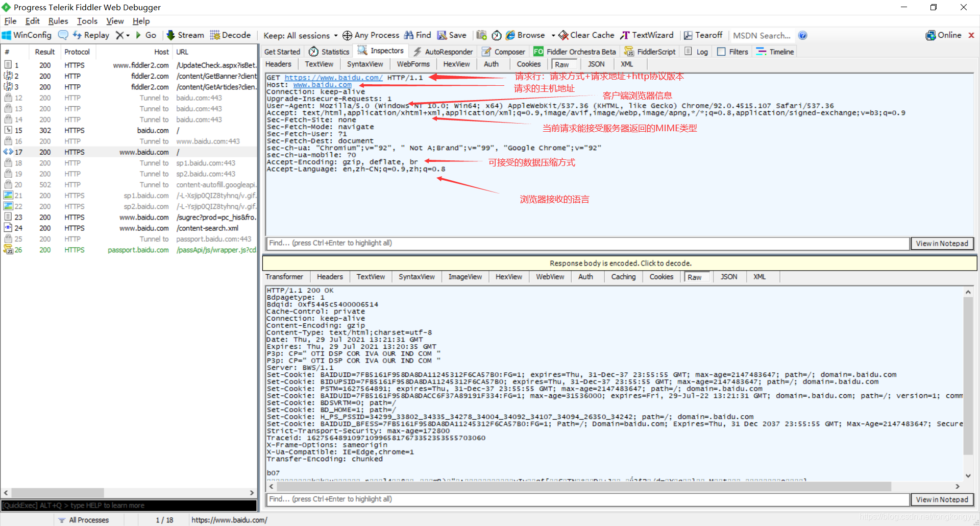Click the Save toolbar icon
The height and width of the screenshot is (526, 980).
pyautogui.click(x=442, y=35)
